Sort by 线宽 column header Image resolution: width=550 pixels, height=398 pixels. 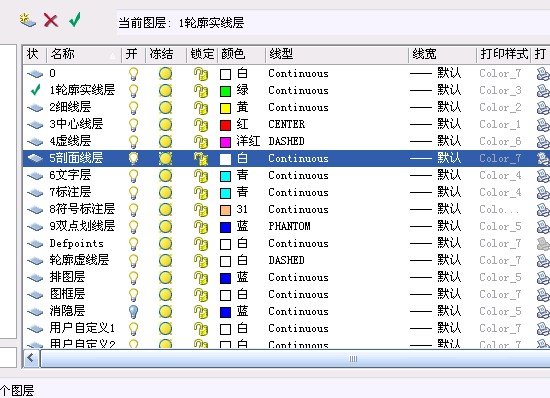point(442,54)
